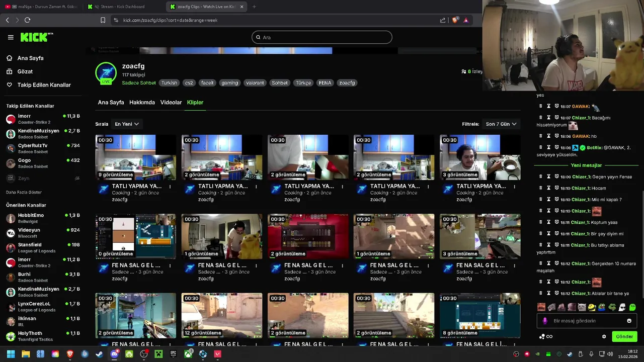This screenshot has height=362, width=644.
Task: Open HobbitEmo recommended channel
Action: coord(43,218)
